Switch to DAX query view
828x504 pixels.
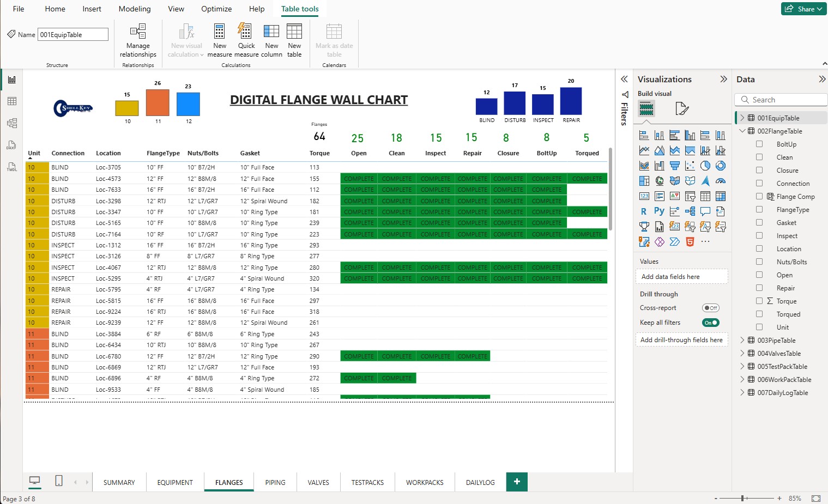coord(12,145)
